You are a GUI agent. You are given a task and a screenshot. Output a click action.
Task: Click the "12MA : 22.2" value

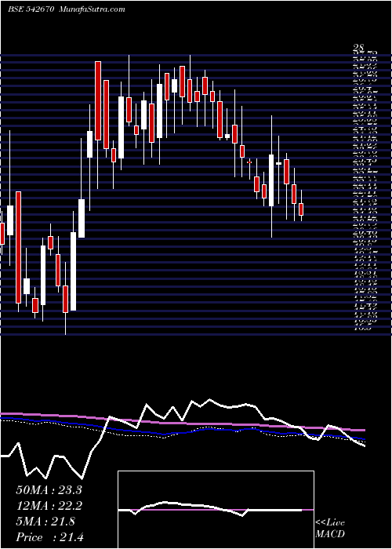pos(49,506)
